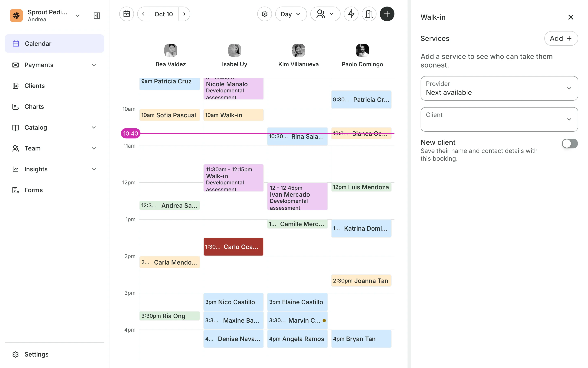The width and height of the screenshot is (588, 368).
Task: Select Bea Valdez avatar
Action: click(x=170, y=50)
